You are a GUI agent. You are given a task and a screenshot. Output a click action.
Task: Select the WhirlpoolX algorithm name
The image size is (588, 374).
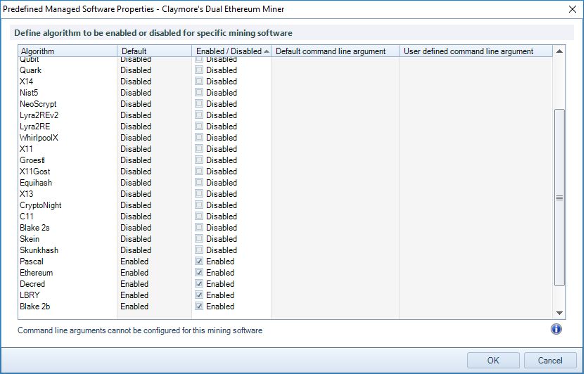(39, 138)
